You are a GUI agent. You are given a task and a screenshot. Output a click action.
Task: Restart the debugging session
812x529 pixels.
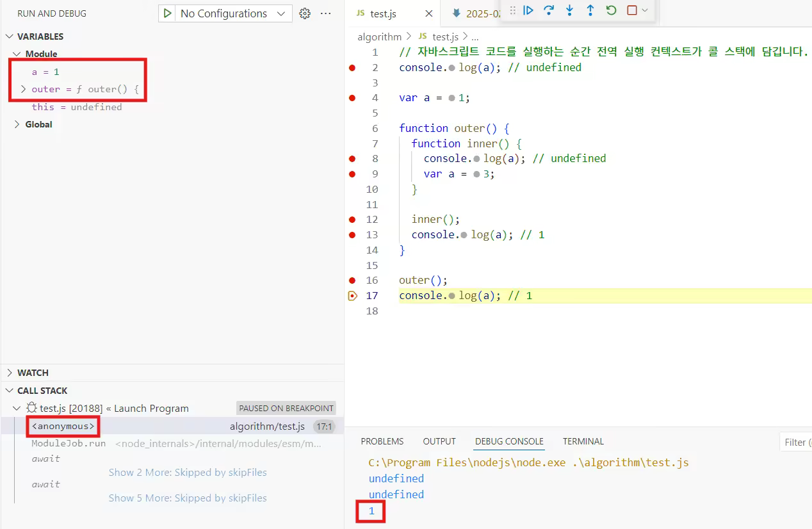click(611, 10)
